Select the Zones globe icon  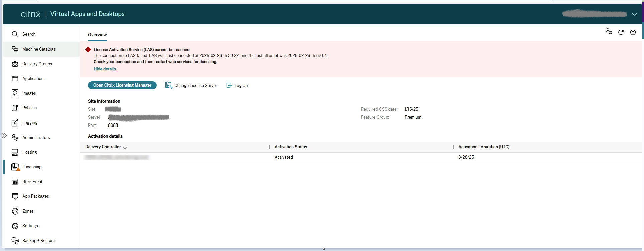[x=15, y=211]
